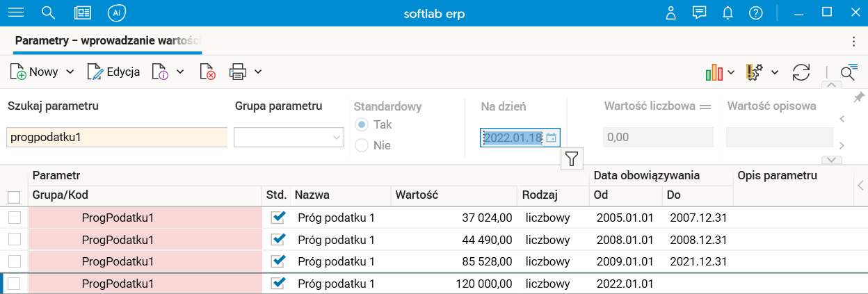Image resolution: width=868 pixels, height=294 pixels.
Task: Click the Edycja button
Action: coord(114,71)
